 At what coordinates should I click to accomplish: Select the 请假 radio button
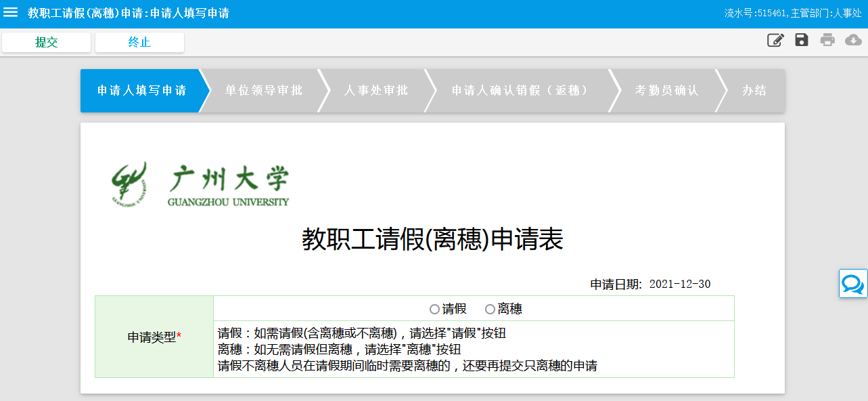[435, 310]
